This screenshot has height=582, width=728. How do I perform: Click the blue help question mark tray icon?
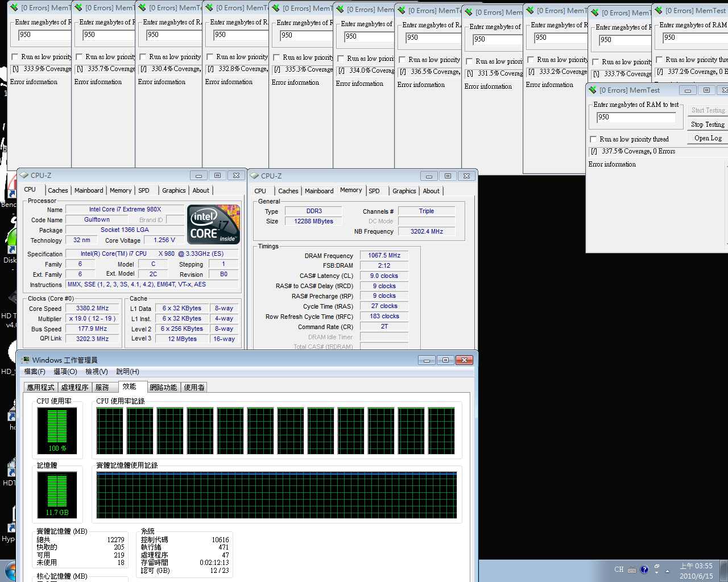(x=644, y=569)
